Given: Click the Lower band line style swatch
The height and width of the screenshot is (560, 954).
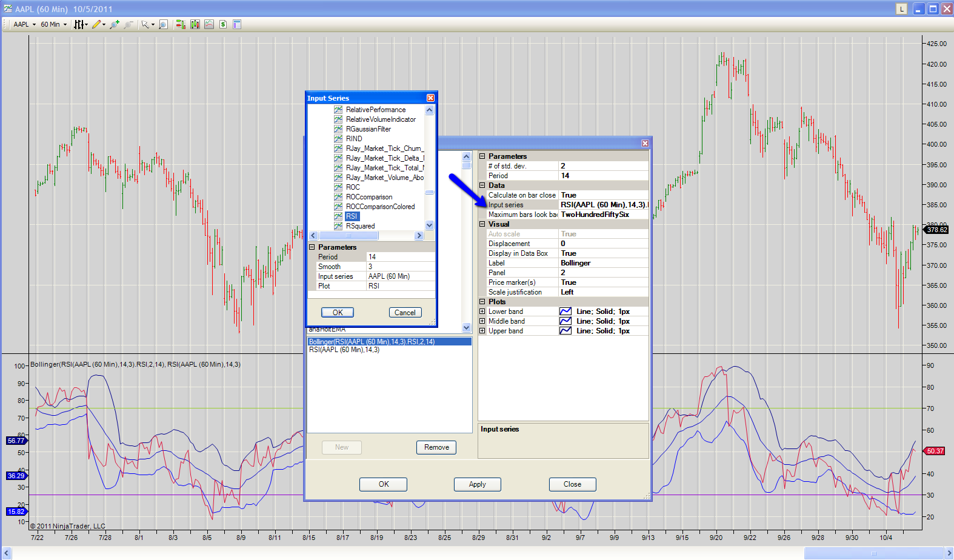Looking at the screenshot, I should click(565, 312).
